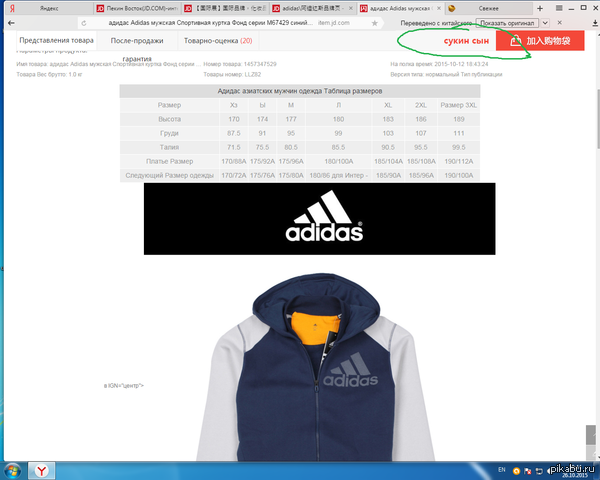The width and height of the screenshot is (600, 480).
Task: Select the Представления товара page tab
Action: click(56, 41)
